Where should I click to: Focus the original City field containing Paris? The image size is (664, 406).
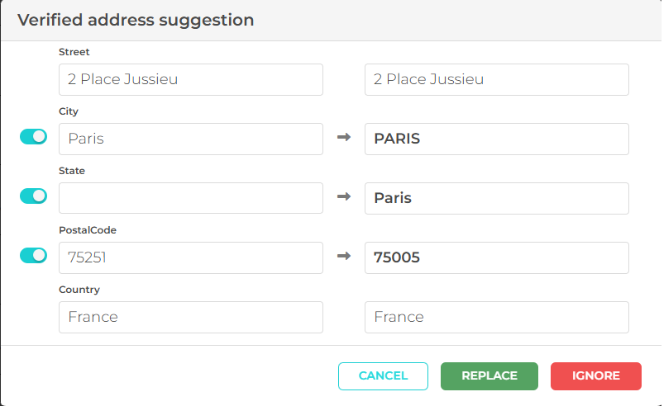(191, 139)
